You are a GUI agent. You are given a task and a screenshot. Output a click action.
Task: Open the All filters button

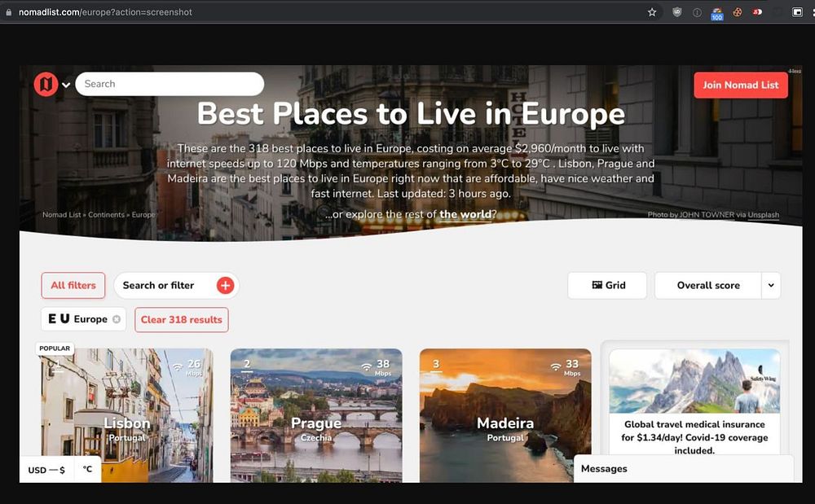pyautogui.click(x=73, y=286)
